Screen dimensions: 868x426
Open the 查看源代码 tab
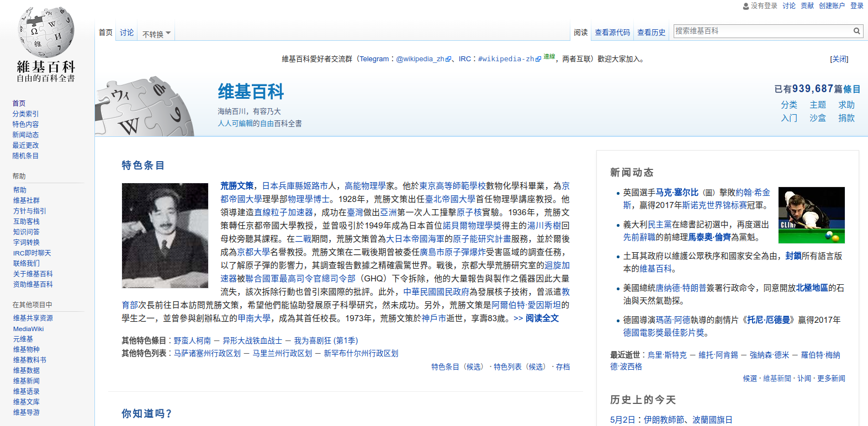coord(612,33)
